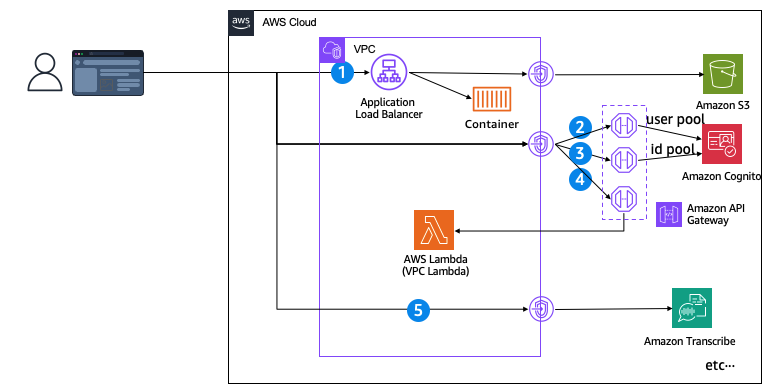Select the VPC endpoint icon leading to Amazon Transcribe
The image size is (770, 390).
541,309
